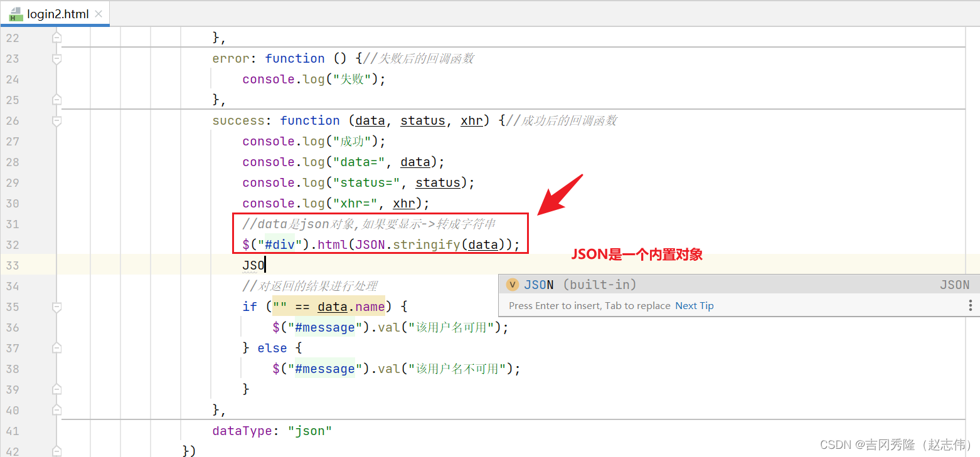Click line number 31 in the gutter
Image resolution: width=980 pixels, height=457 pixels.
13,224
